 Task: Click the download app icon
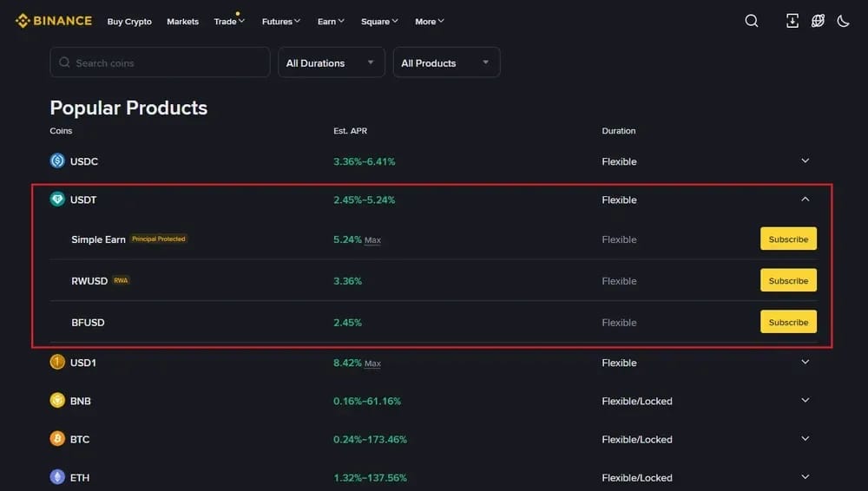[792, 21]
